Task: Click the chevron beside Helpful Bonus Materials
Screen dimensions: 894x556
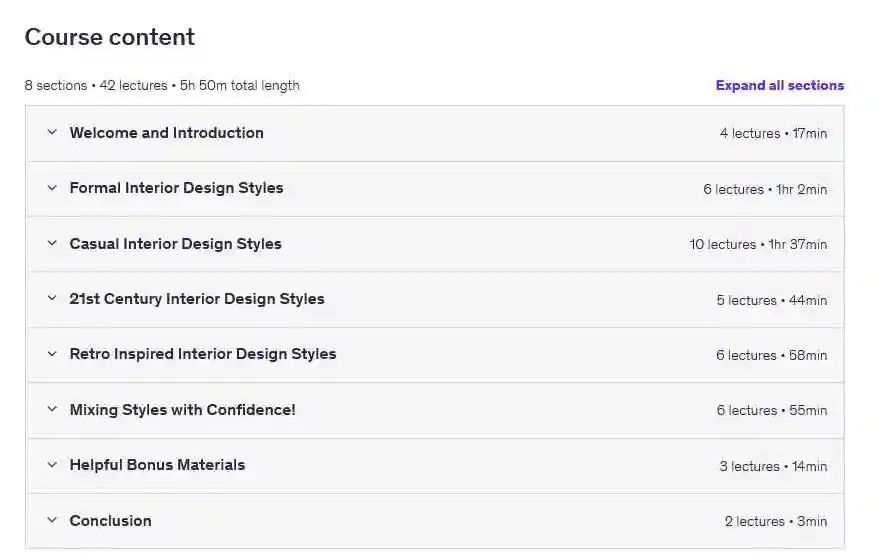Action: coord(52,465)
